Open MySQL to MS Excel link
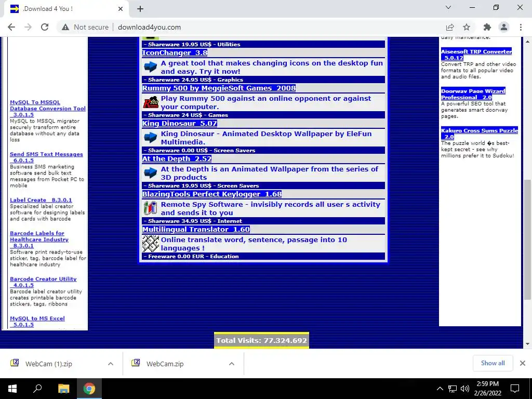Viewport: 532px width, 399px height. point(37,322)
